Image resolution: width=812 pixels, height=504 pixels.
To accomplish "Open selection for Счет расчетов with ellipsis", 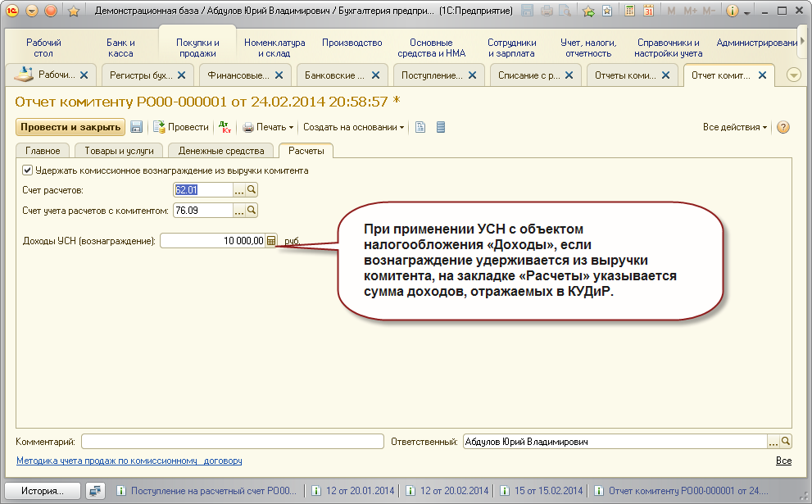I will coord(238,190).
